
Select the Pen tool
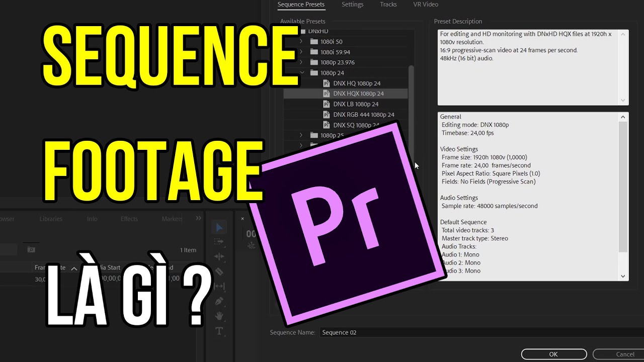click(x=219, y=301)
